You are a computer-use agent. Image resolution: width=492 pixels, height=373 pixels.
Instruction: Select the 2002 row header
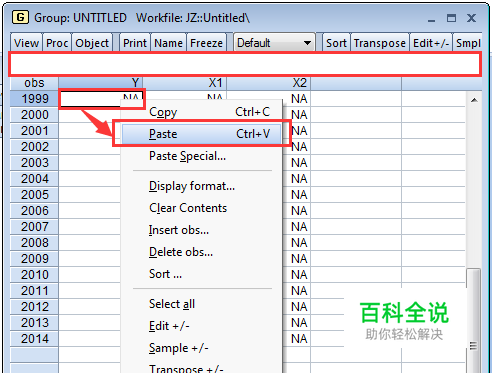coord(34,147)
